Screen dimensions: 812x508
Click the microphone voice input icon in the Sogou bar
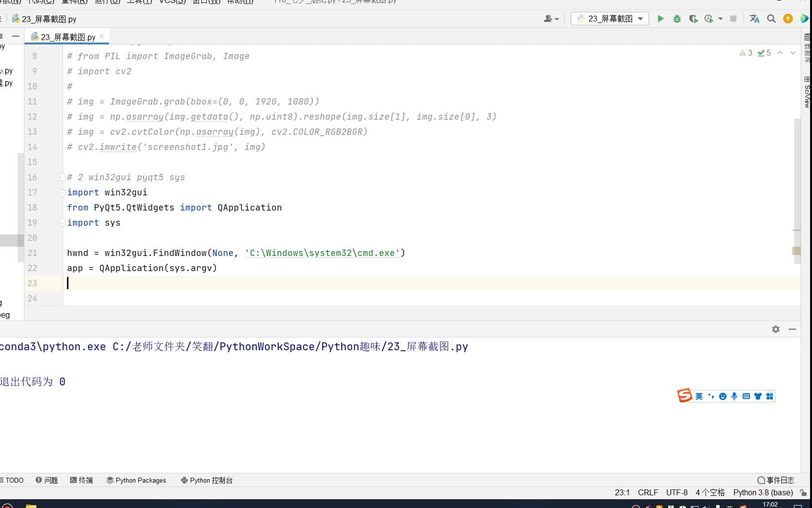click(x=734, y=396)
